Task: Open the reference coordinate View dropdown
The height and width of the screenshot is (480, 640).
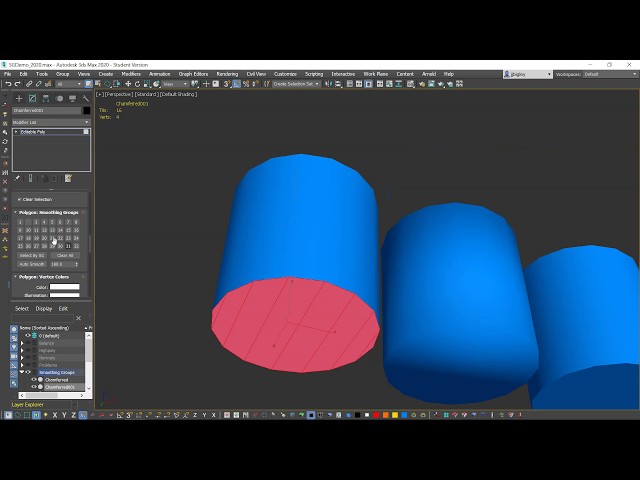Action: (x=175, y=84)
